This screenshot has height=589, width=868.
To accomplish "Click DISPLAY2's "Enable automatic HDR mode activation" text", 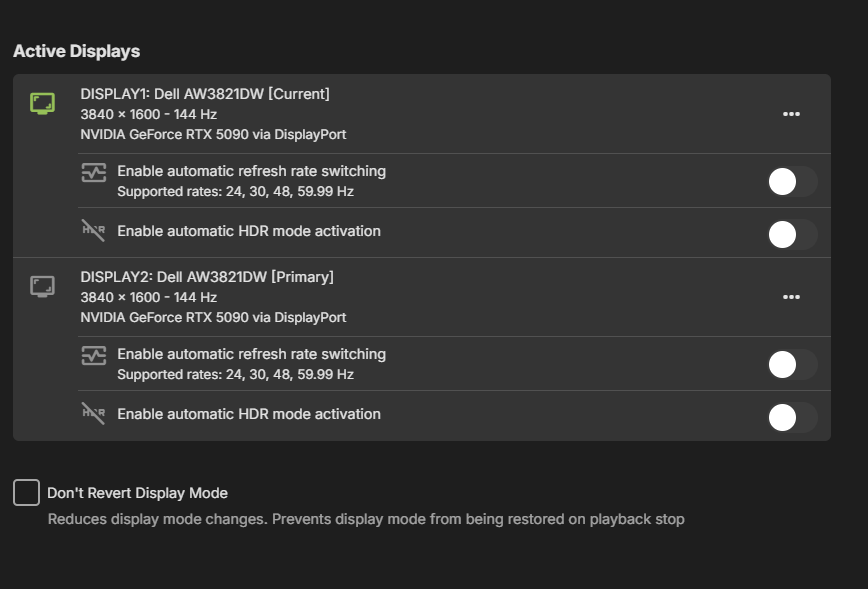I will 249,414.
